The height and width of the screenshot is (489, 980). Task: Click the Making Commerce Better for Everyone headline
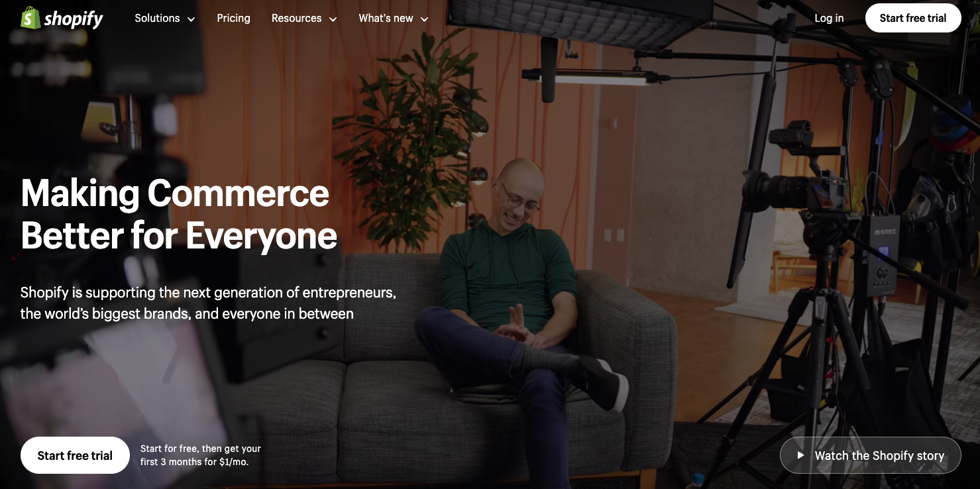(x=179, y=214)
